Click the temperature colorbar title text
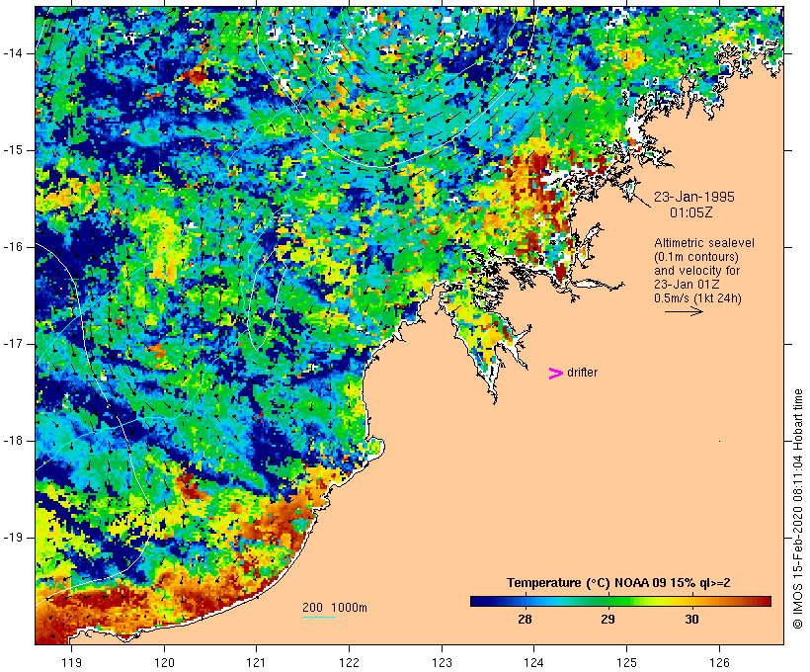Screen dimensions: 810x672 coord(618,583)
